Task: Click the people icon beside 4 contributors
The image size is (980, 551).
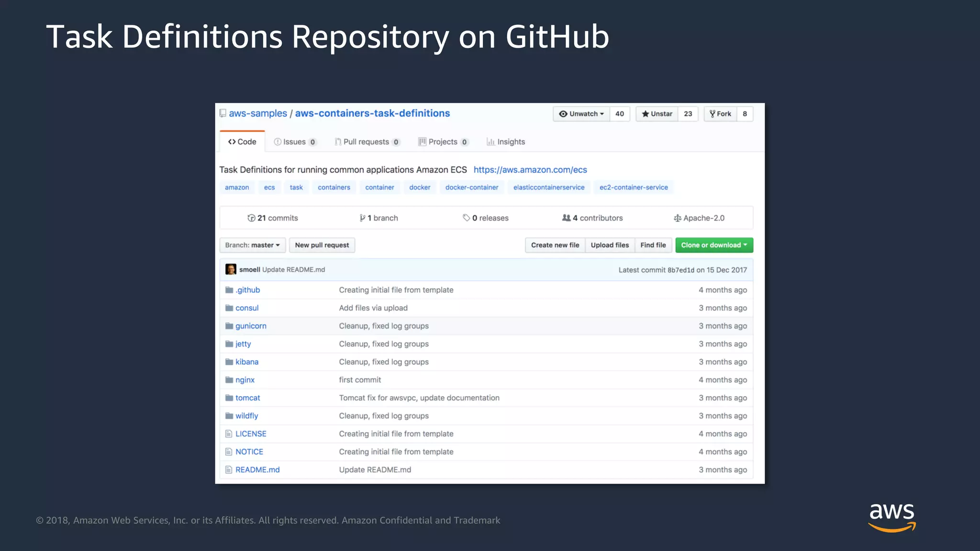Action: tap(566, 218)
